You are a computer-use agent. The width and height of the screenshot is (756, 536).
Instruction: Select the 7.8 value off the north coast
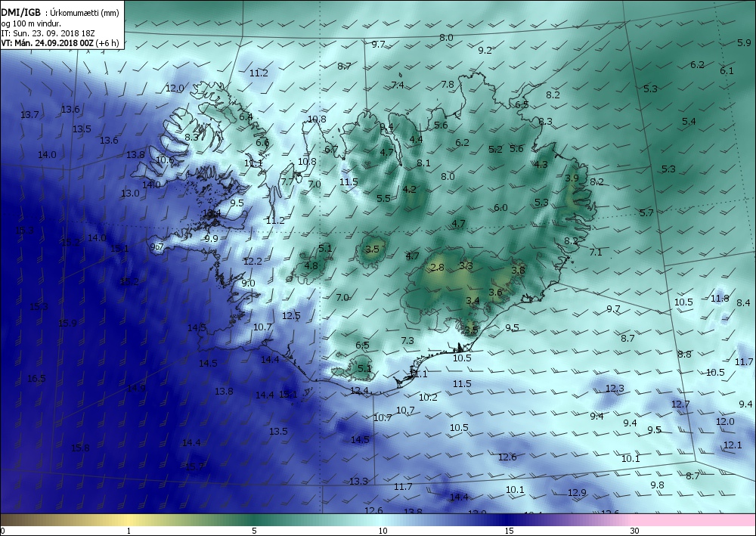click(448, 85)
